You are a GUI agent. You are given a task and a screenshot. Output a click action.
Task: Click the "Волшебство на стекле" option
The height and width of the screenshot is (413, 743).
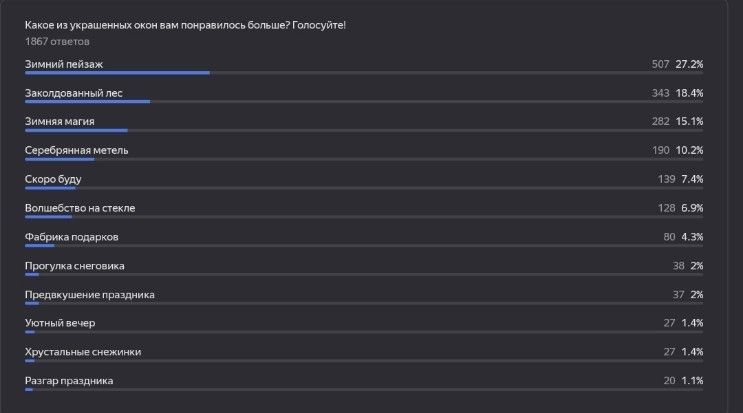coord(80,208)
